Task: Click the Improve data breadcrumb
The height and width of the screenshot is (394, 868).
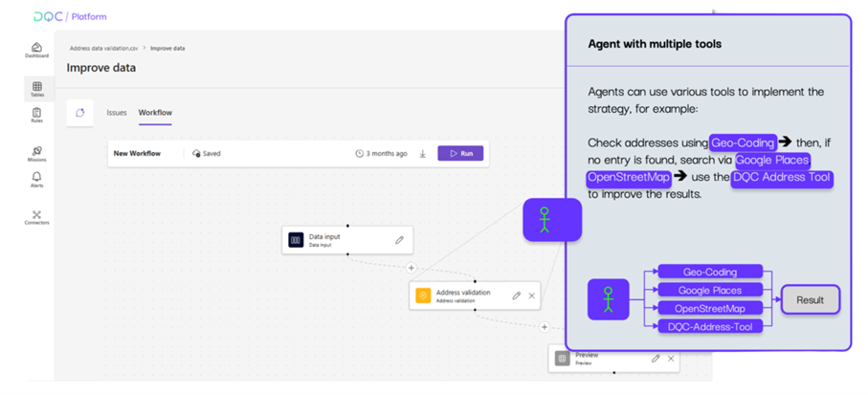Action: [167, 48]
